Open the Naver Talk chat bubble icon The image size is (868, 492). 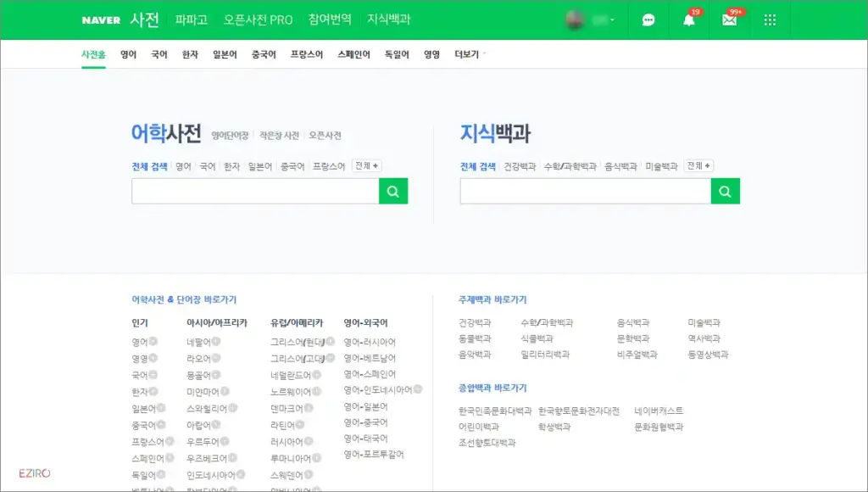(648, 19)
